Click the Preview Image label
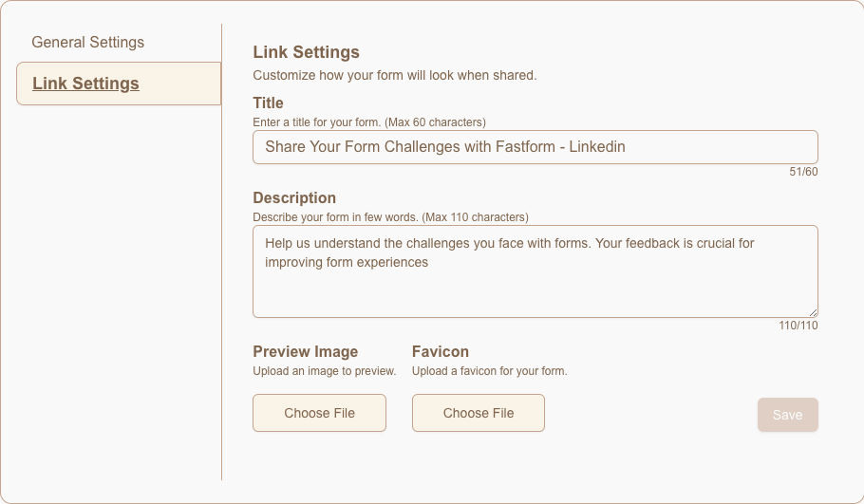 pyautogui.click(x=305, y=351)
